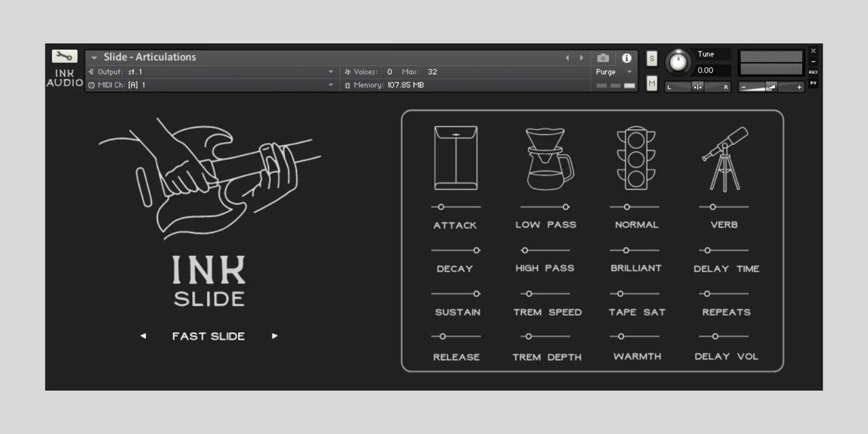Viewport: 868px width, 434px height.
Task: Select the next articulation with the right arrow
Action: [x=275, y=336]
